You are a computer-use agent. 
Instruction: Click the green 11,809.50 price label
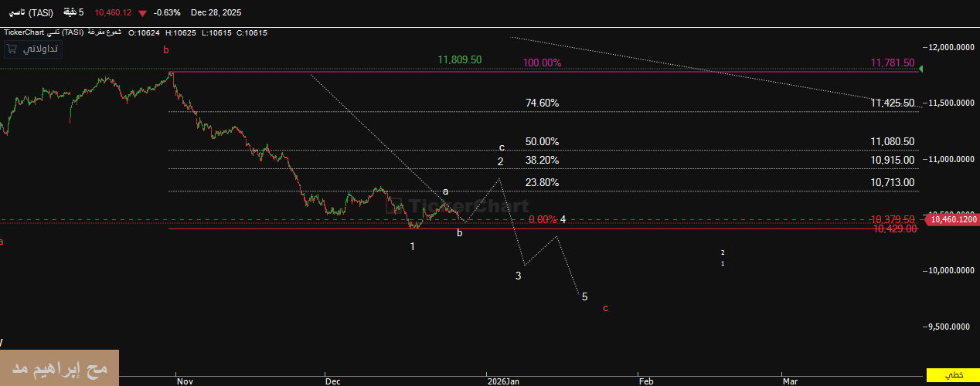[459, 59]
